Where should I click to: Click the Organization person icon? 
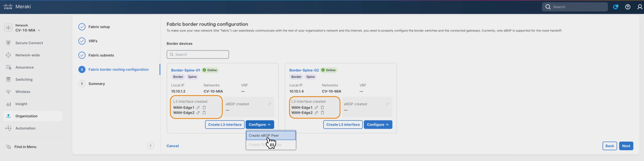[8, 116]
